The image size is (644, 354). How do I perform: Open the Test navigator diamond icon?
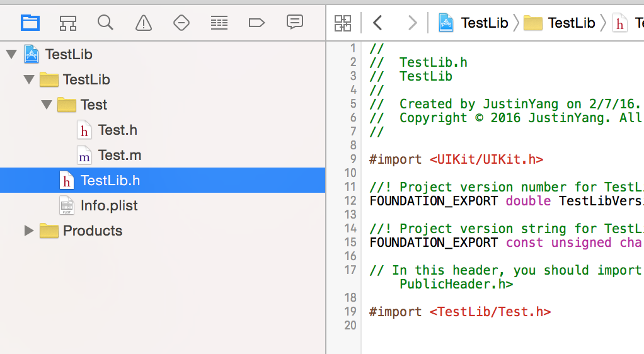pos(181,23)
